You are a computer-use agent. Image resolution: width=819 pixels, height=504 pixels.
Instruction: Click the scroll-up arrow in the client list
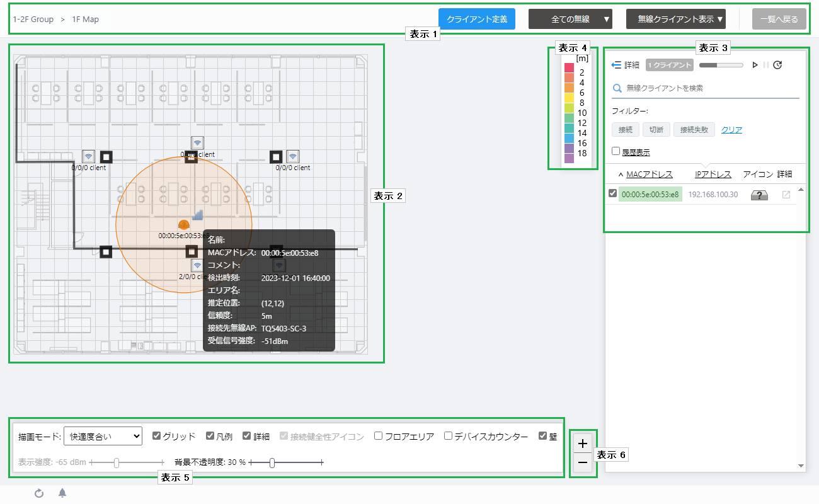tap(801, 190)
